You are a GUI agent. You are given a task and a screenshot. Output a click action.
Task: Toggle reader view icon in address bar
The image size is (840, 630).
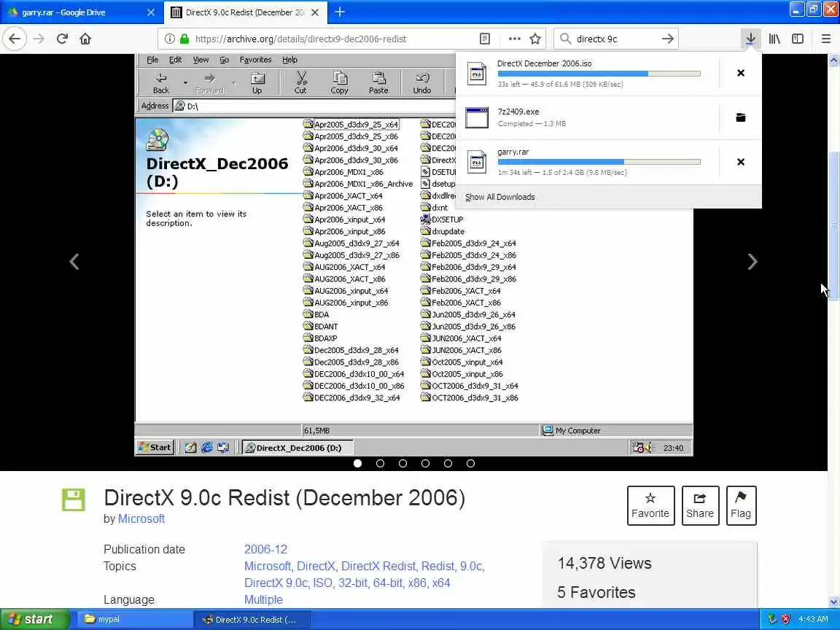(x=484, y=39)
